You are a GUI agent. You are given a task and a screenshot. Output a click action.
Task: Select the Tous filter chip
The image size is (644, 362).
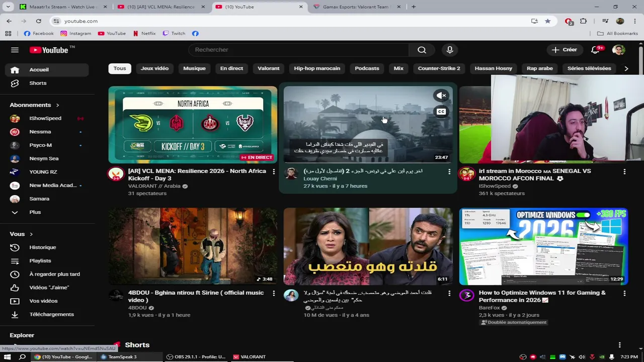click(120, 68)
